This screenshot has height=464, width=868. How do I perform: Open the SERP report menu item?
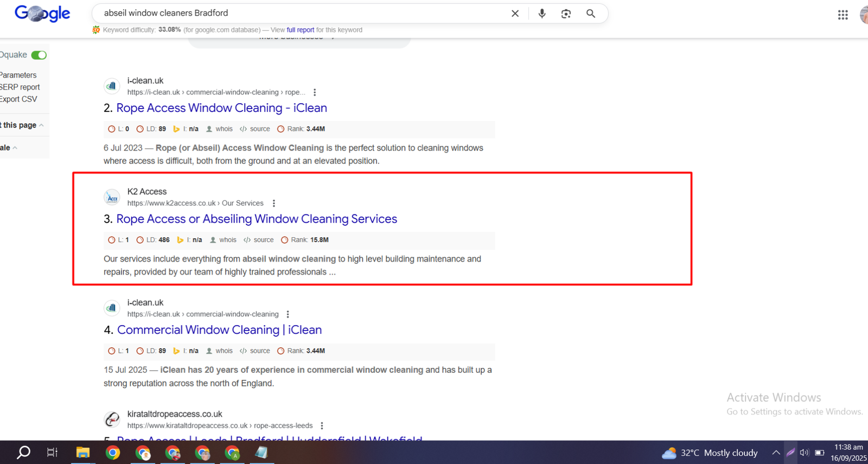20,87
